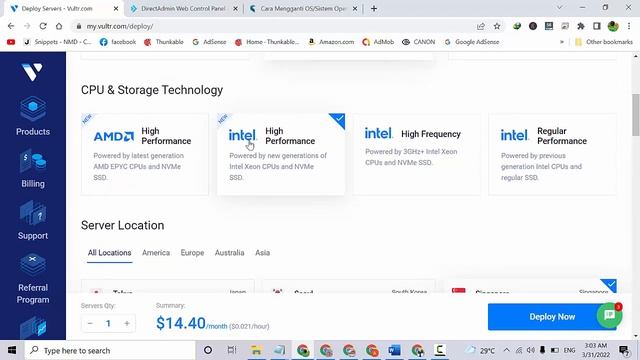The width and height of the screenshot is (640, 360).
Task: Increase servers quantity with plus button
Action: [127, 323]
